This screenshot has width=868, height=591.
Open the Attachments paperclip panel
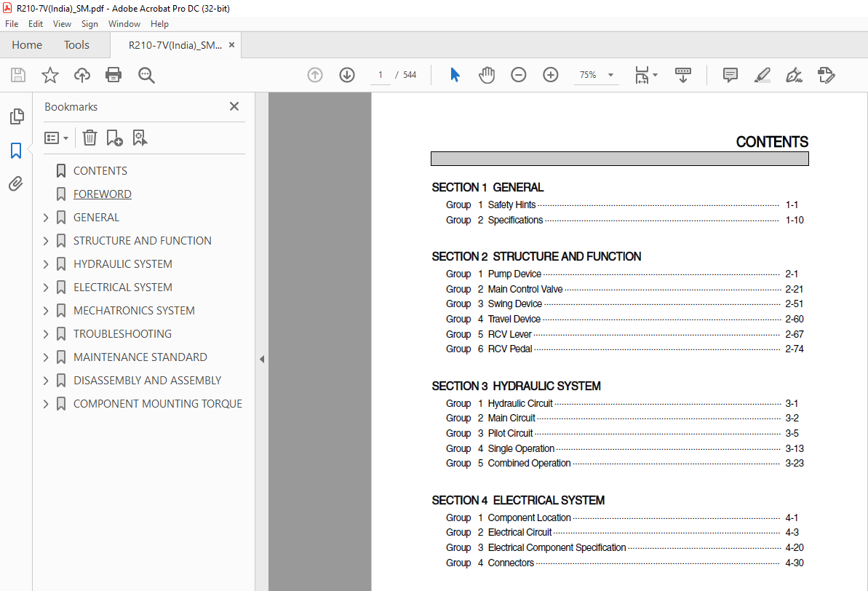pos(16,184)
